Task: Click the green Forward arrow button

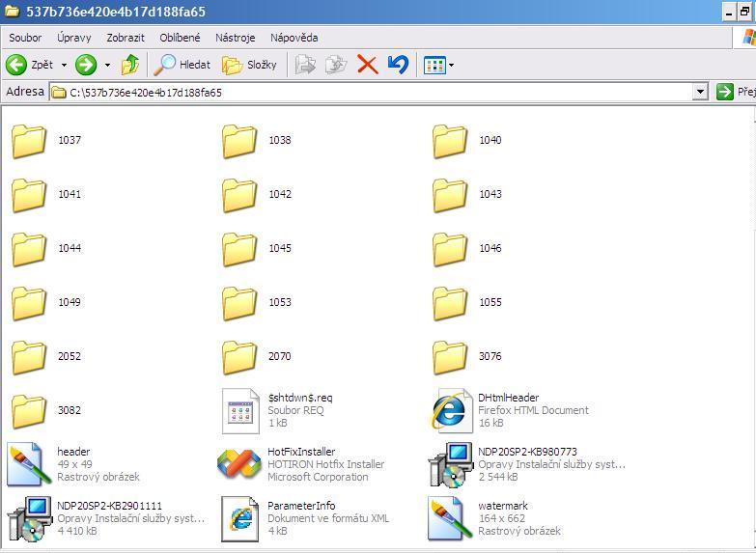Action: (86, 65)
